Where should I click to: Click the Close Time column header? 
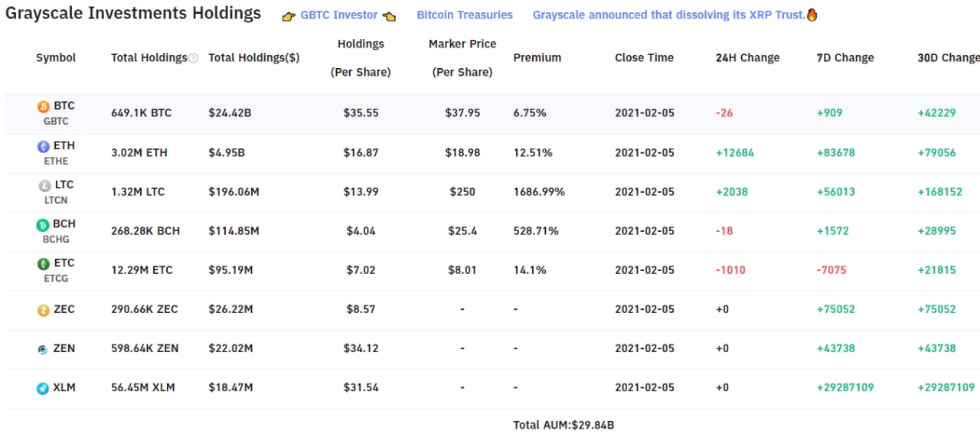(x=645, y=57)
